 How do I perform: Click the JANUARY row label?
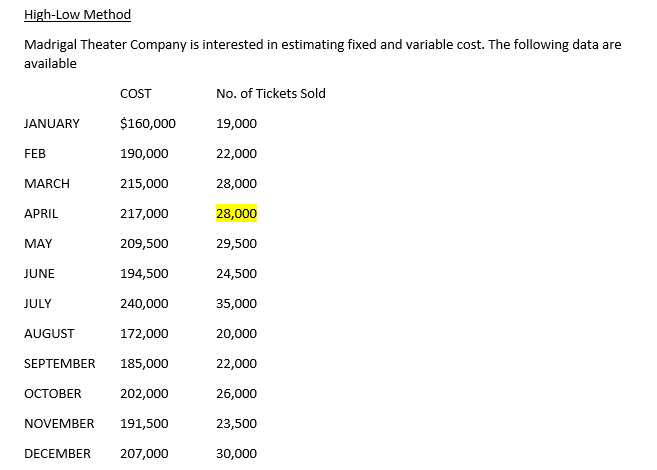pyautogui.click(x=52, y=124)
